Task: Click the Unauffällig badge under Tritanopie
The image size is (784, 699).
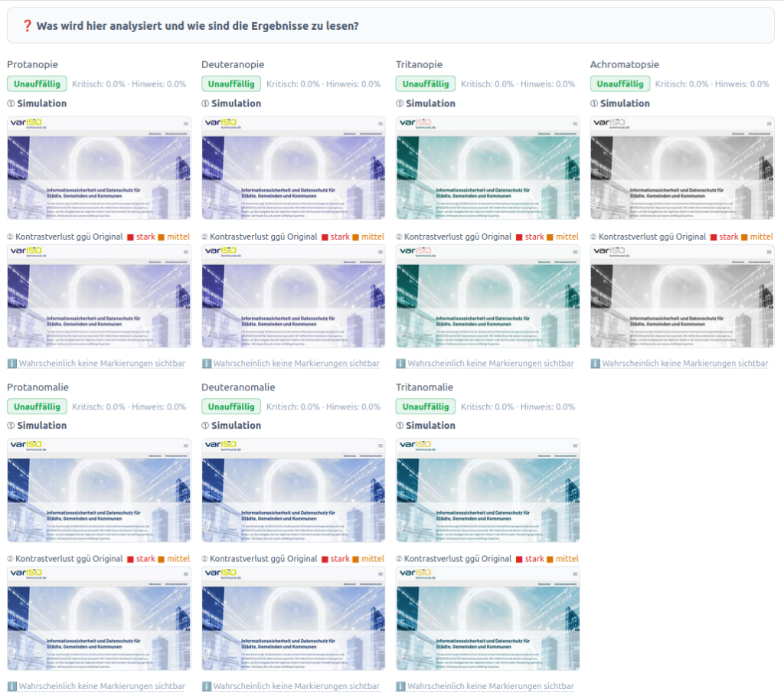Action: 426,84
